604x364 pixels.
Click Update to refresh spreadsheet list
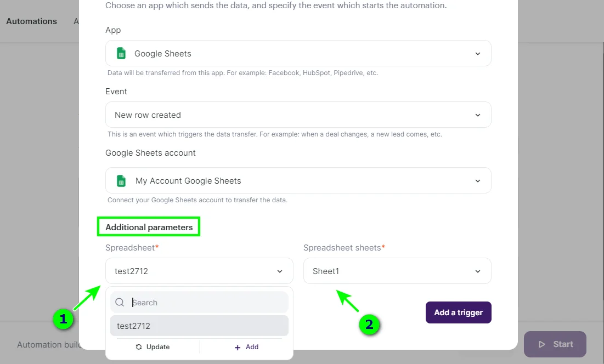coord(157,346)
